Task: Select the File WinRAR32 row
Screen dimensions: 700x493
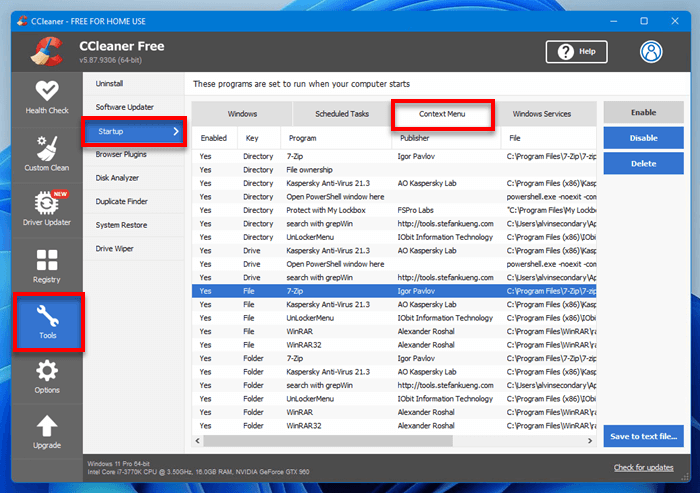Action: click(394, 345)
